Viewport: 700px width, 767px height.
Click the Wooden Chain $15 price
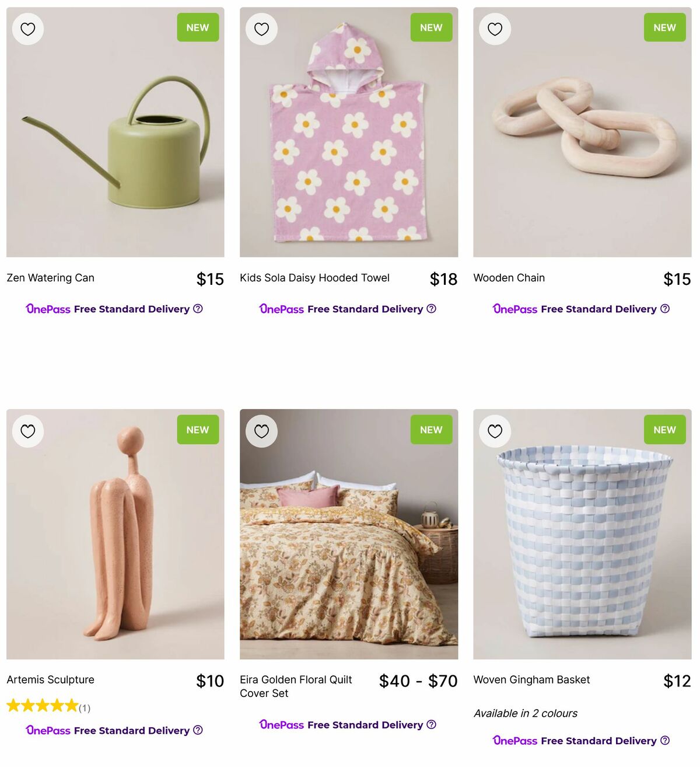coord(677,279)
